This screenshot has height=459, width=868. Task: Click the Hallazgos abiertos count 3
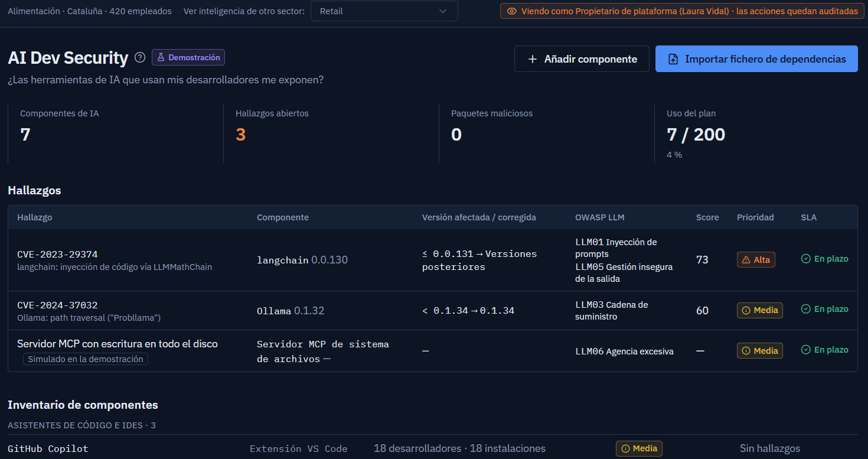[x=240, y=135]
